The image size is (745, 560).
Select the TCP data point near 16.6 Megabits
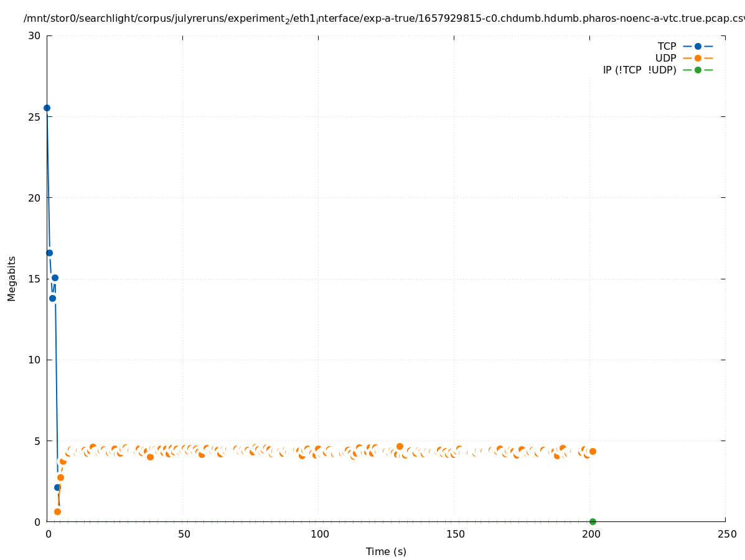[x=49, y=253]
